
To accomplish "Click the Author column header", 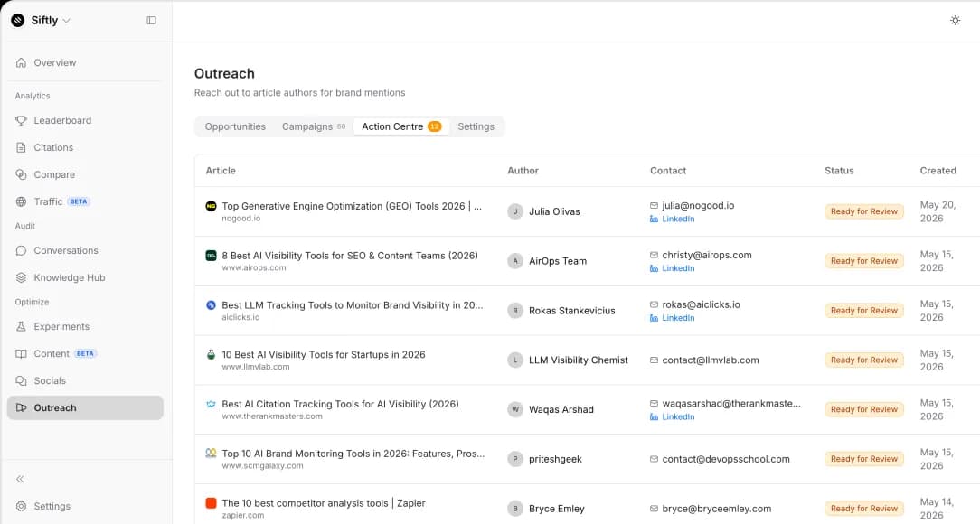I will point(523,171).
